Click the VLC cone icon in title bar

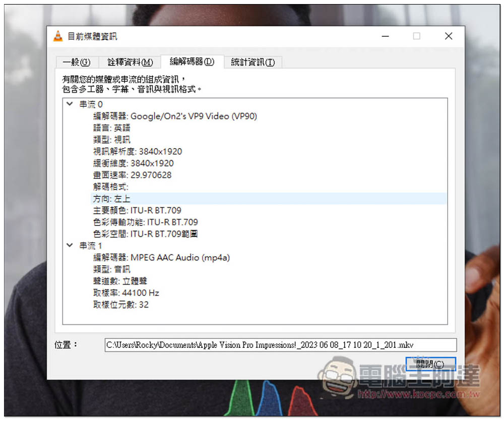58,36
